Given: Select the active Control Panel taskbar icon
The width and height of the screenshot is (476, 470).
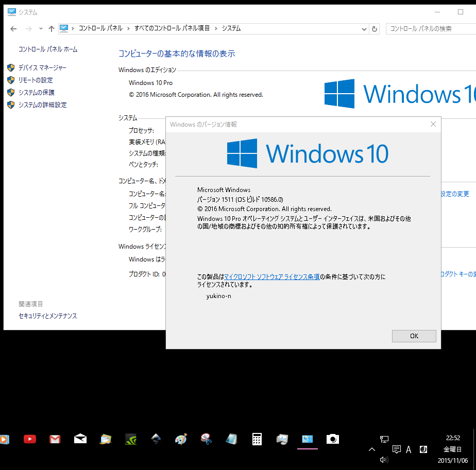Looking at the screenshot, I should click(307, 439).
